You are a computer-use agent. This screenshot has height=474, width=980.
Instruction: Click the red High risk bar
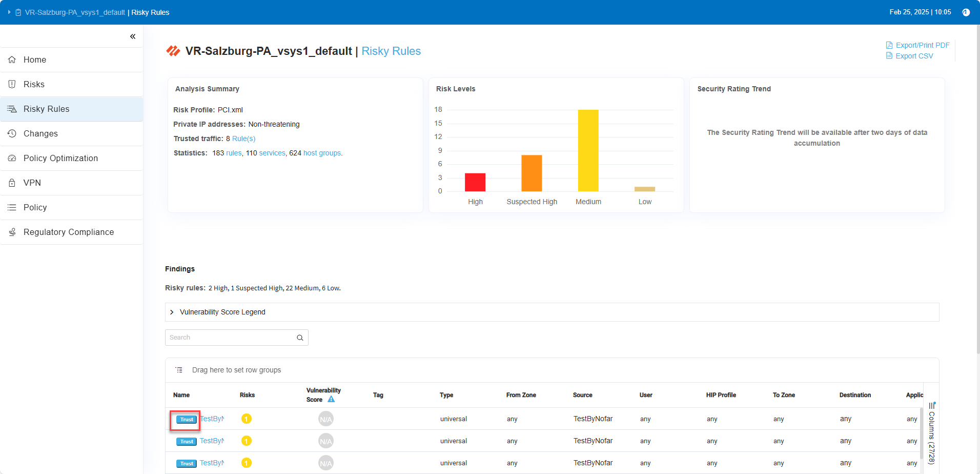pos(475,182)
